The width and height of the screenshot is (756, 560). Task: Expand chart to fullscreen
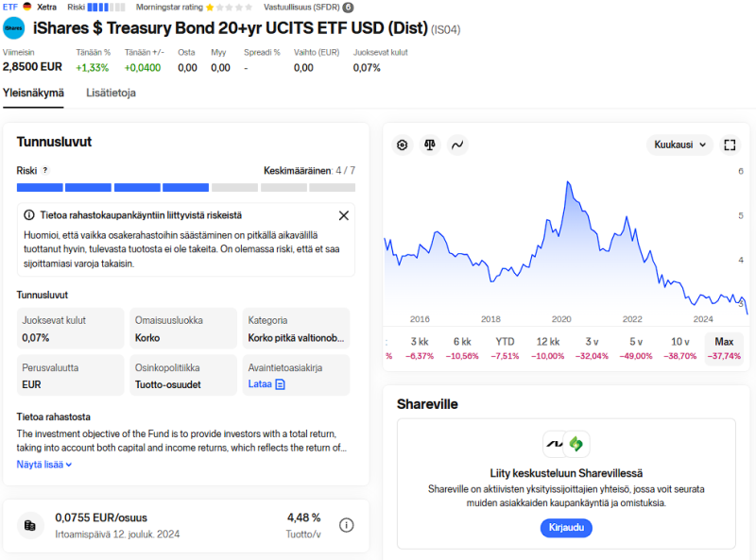click(730, 144)
